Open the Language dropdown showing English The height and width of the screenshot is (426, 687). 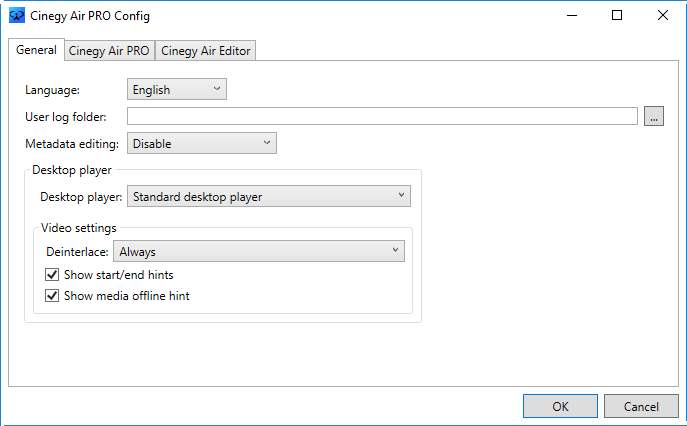pos(177,89)
